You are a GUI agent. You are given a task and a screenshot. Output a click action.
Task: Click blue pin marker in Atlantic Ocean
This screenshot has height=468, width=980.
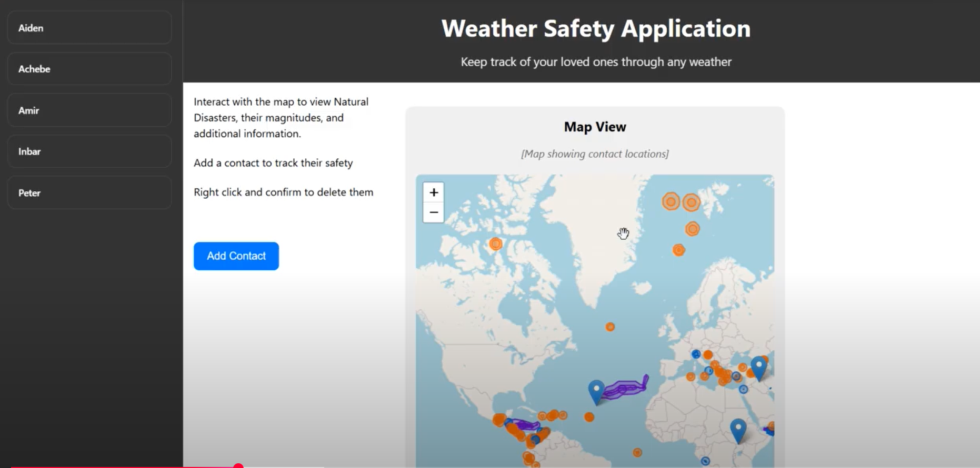click(x=596, y=392)
